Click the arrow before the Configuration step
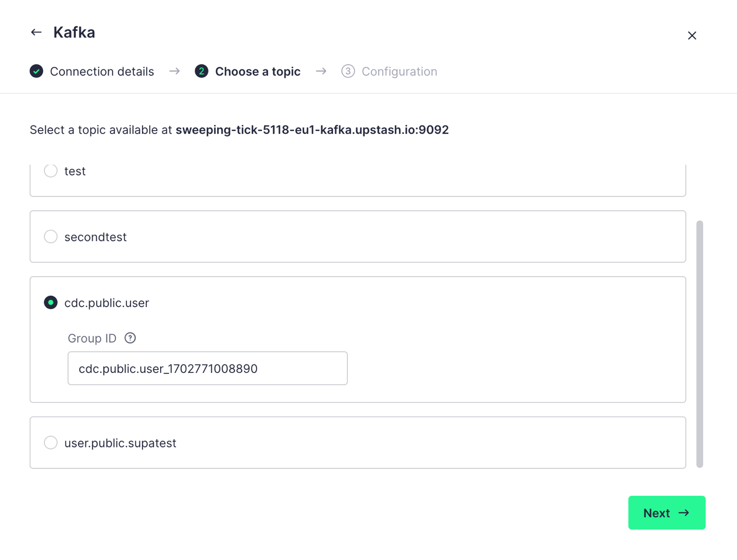 tap(321, 71)
